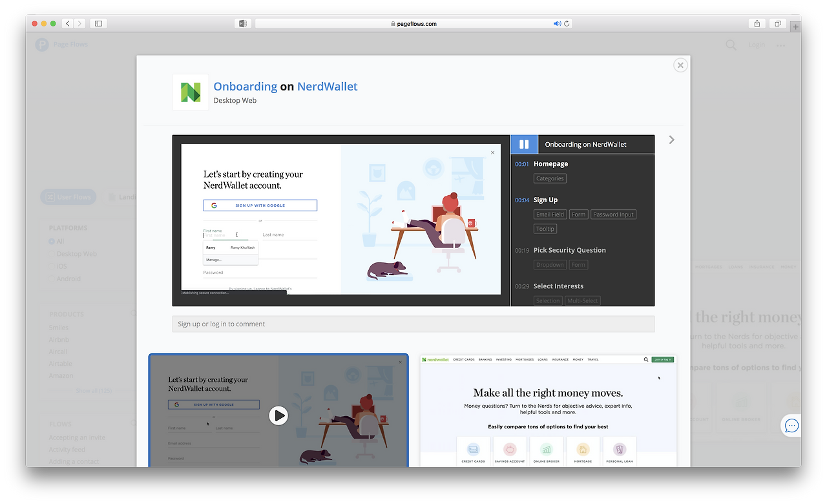This screenshot has width=827, height=504.
Task: Close the NerdWallet onboarding modal
Action: [x=680, y=65]
